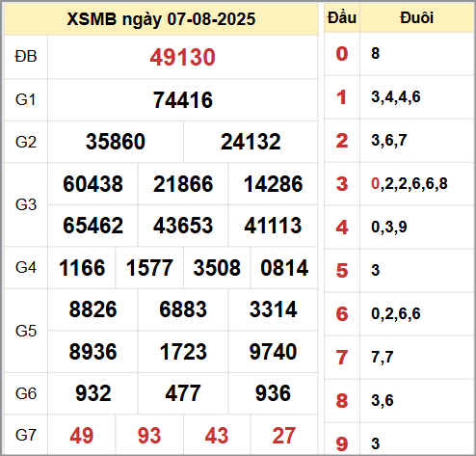Click the special prize number 49130
476x456 pixels.
pos(182,57)
